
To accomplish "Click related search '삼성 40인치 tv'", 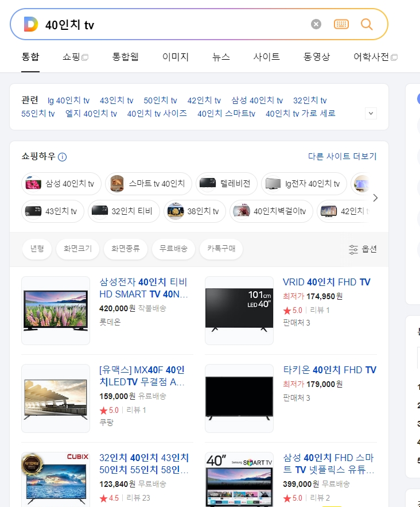I will [x=257, y=100].
